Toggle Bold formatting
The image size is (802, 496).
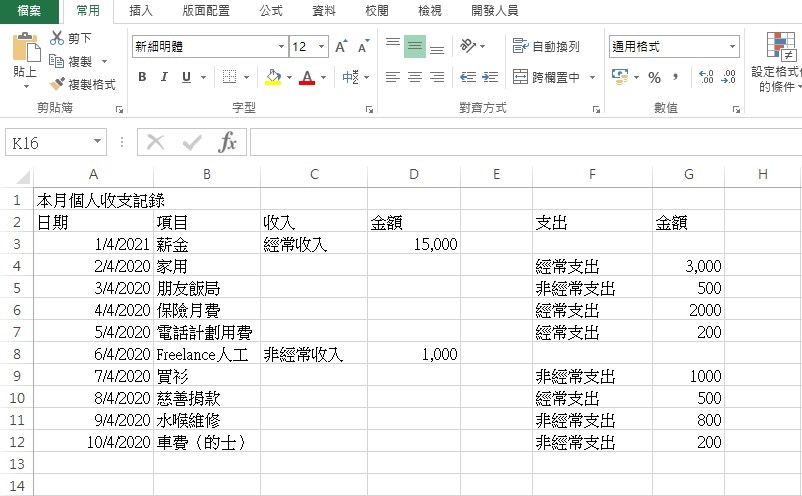coord(142,77)
